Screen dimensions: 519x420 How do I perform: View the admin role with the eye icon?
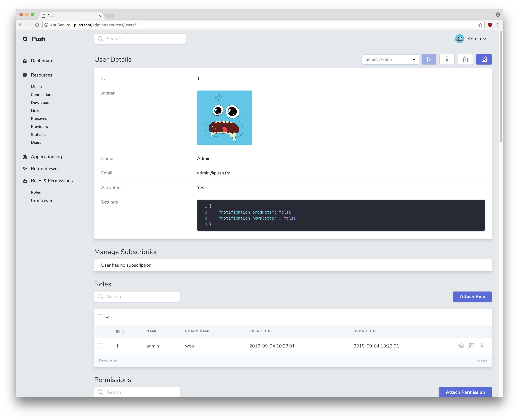(x=461, y=346)
